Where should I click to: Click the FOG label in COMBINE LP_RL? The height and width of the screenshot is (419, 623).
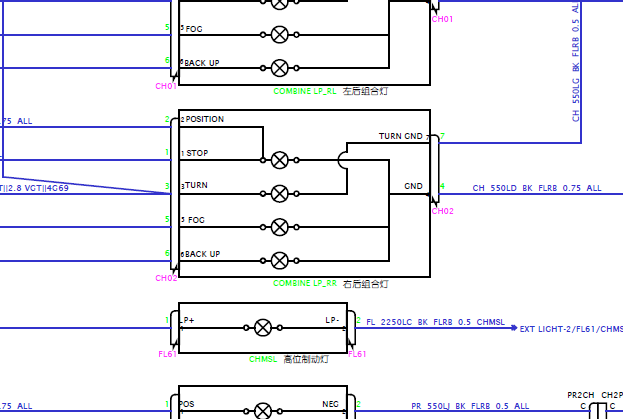(x=194, y=29)
